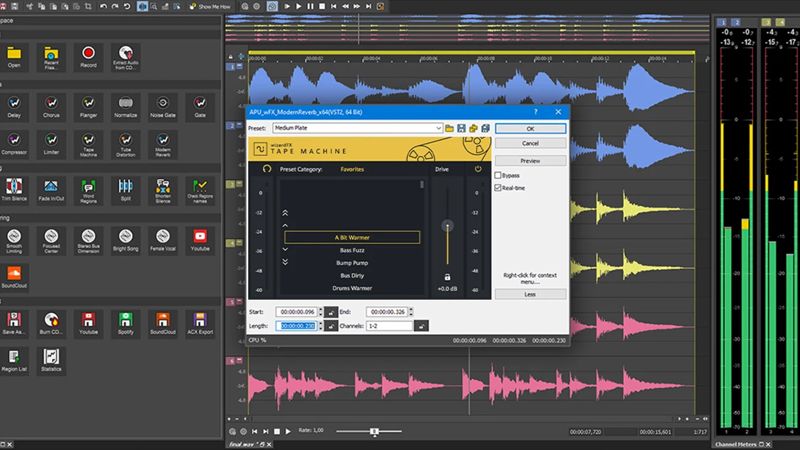Toggle the Drive lock icon
This screenshot has width=800, height=450.
(447, 277)
